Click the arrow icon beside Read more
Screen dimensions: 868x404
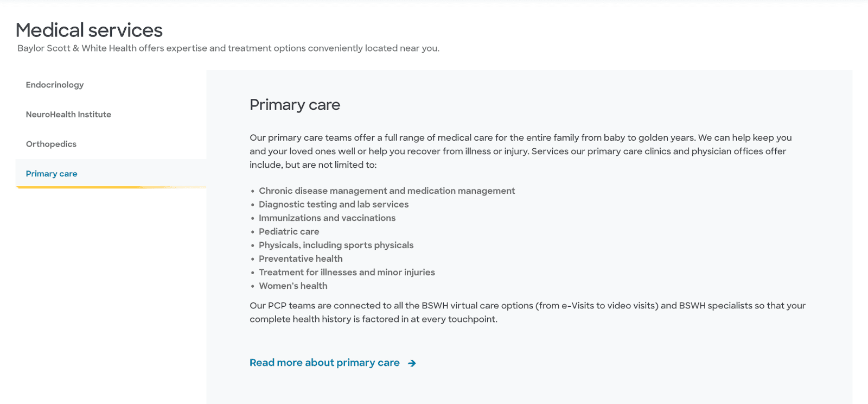(412, 363)
